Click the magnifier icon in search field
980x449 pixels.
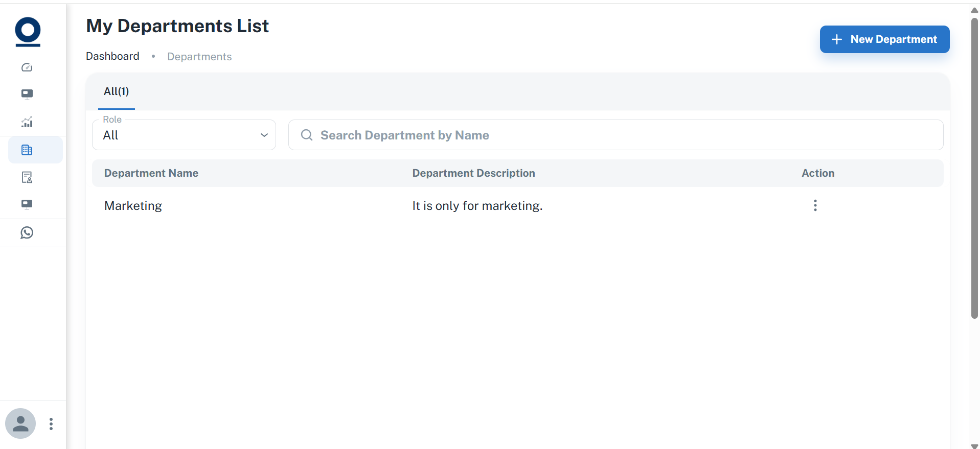307,135
